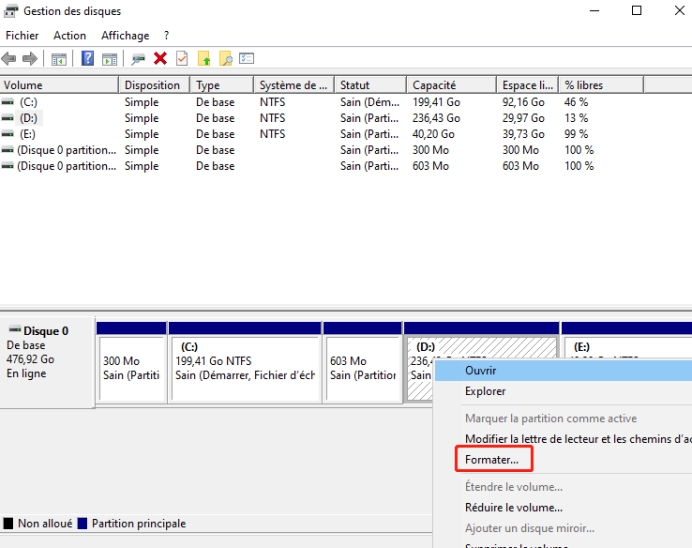Click the forward arrow toolbar icon
692x548 pixels.
pos(30,59)
